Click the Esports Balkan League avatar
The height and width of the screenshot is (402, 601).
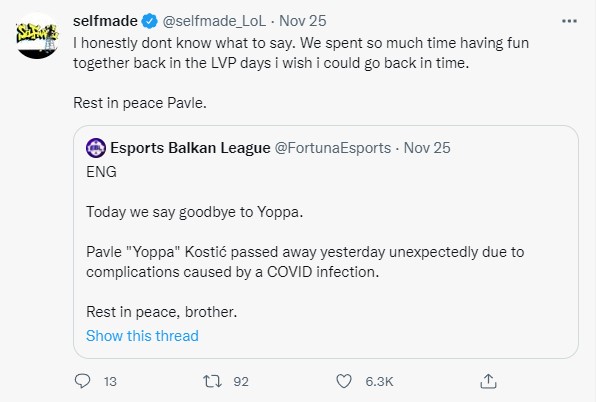(96, 147)
